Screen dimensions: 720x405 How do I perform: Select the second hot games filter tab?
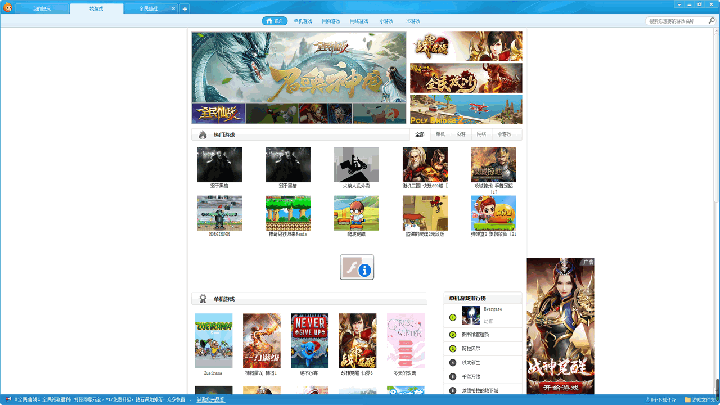[440, 135]
